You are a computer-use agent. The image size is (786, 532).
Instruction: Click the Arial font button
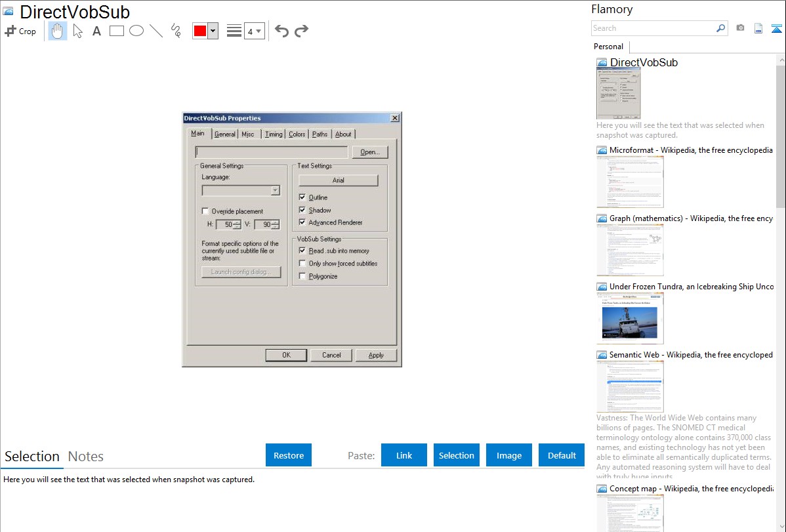pos(339,180)
